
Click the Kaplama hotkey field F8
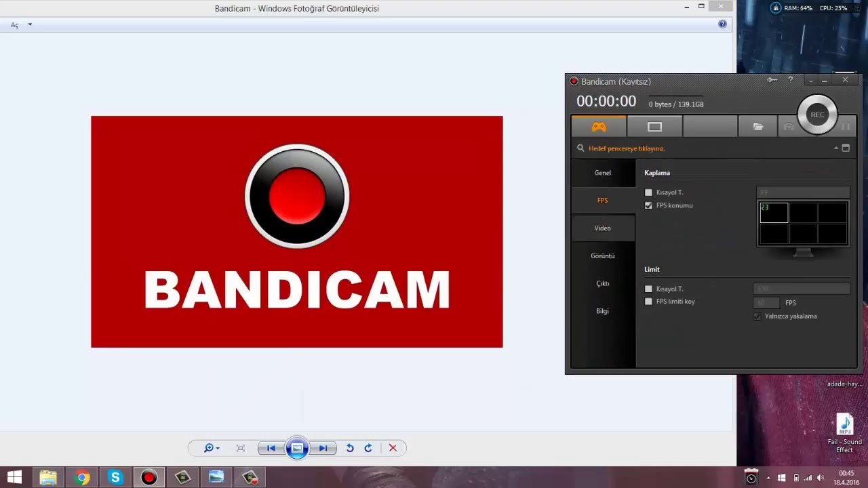(803, 192)
